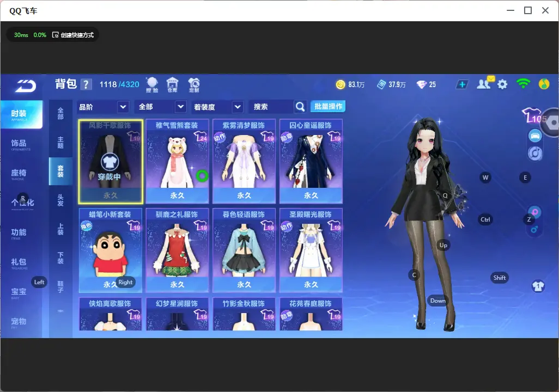Open the 捏脸 face customization icon
The height and width of the screenshot is (392, 559).
click(x=152, y=85)
